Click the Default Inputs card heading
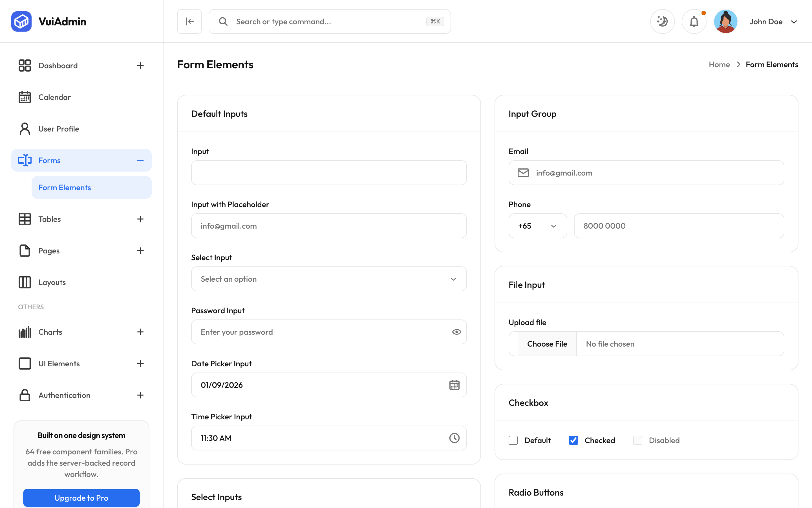The image size is (812, 508). [x=219, y=114]
